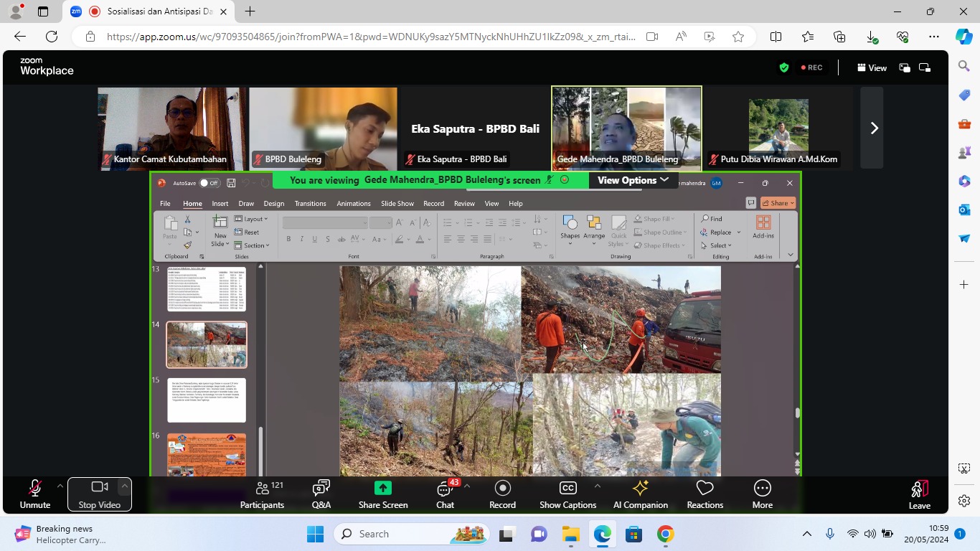The width and height of the screenshot is (980, 551).
Task: Open the Layout dropdown in Slides group
Action: [x=251, y=219]
